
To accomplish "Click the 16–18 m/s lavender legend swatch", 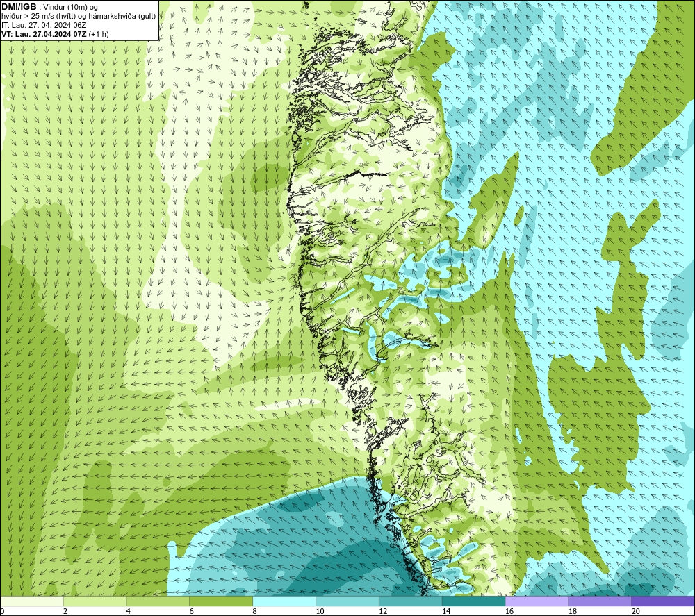I will [537, 601].
